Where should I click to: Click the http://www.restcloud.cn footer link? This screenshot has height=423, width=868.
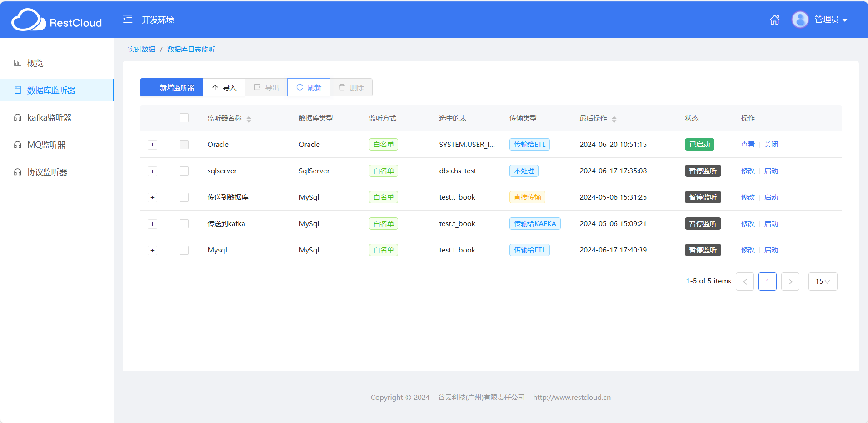pyautogui.click(x=572, y=397)
